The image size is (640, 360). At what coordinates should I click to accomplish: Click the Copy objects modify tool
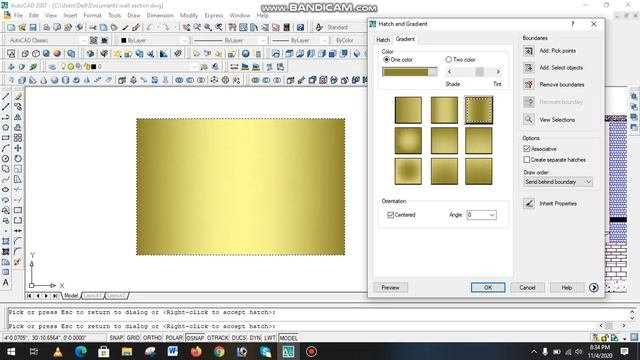pos(18,107)
